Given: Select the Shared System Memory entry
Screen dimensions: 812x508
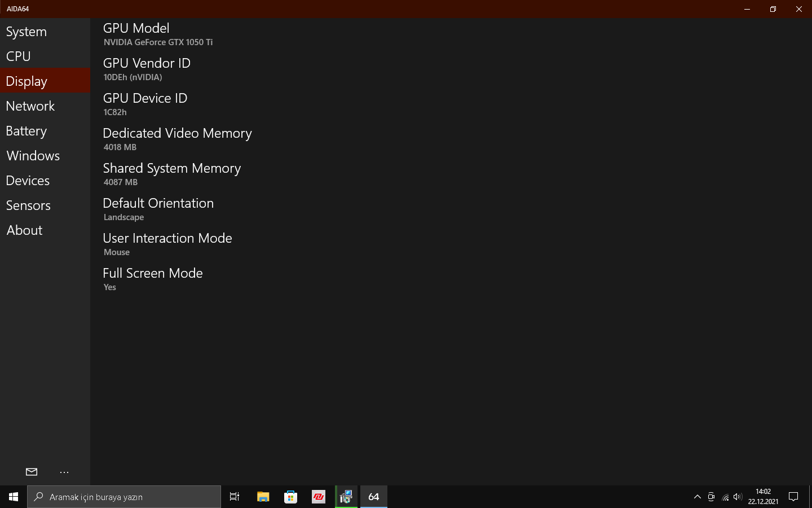Looking at the screenshot, I should click(172, 168).
